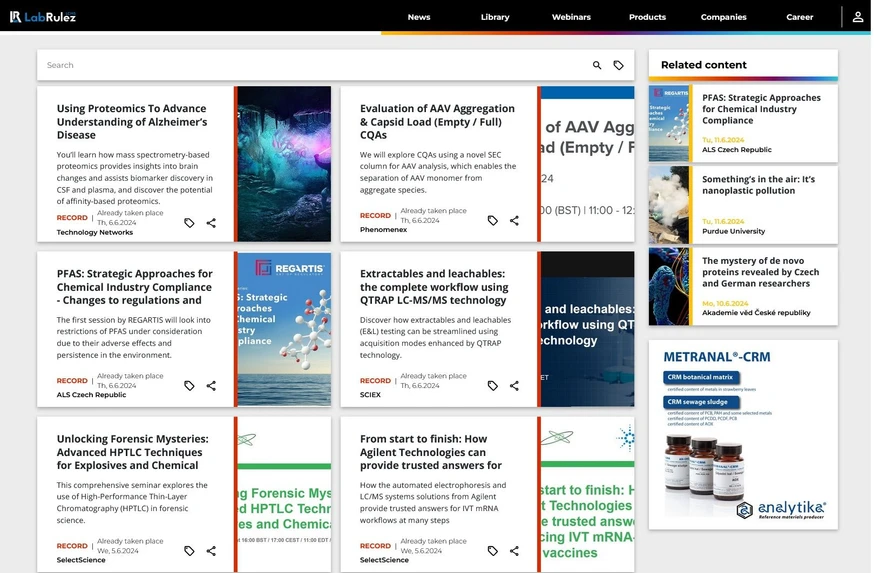Viewport: 874px width, 573px height.
Task: Open Unlocking Forensic Mysteries webinar title
Action: pyautogui.click(x=133, y=451)
